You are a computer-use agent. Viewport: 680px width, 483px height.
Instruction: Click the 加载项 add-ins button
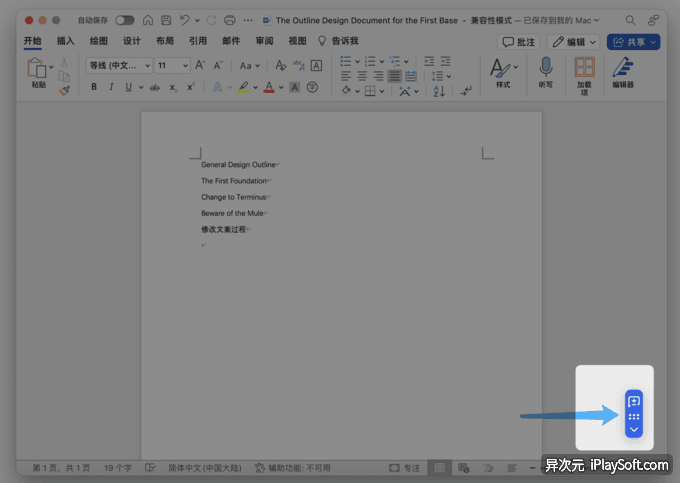pyautogui.click(x=584, y=76)
